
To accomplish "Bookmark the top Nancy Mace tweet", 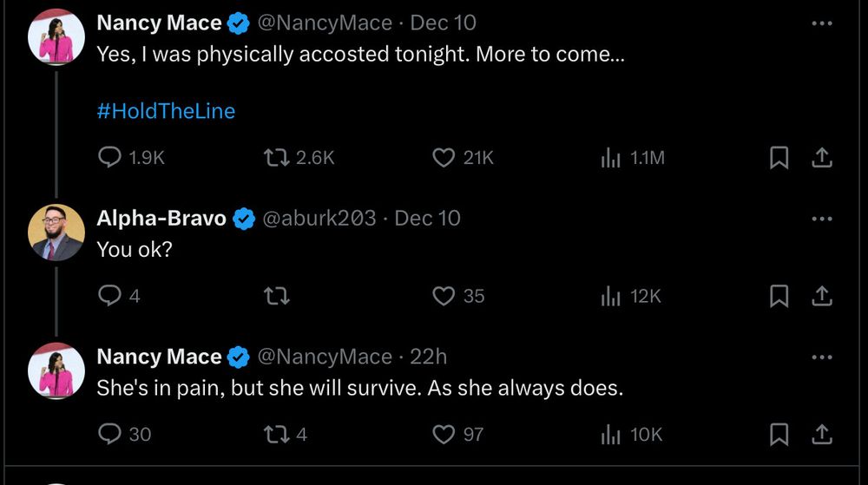I will pyautogui.click(x=779, y=157).
